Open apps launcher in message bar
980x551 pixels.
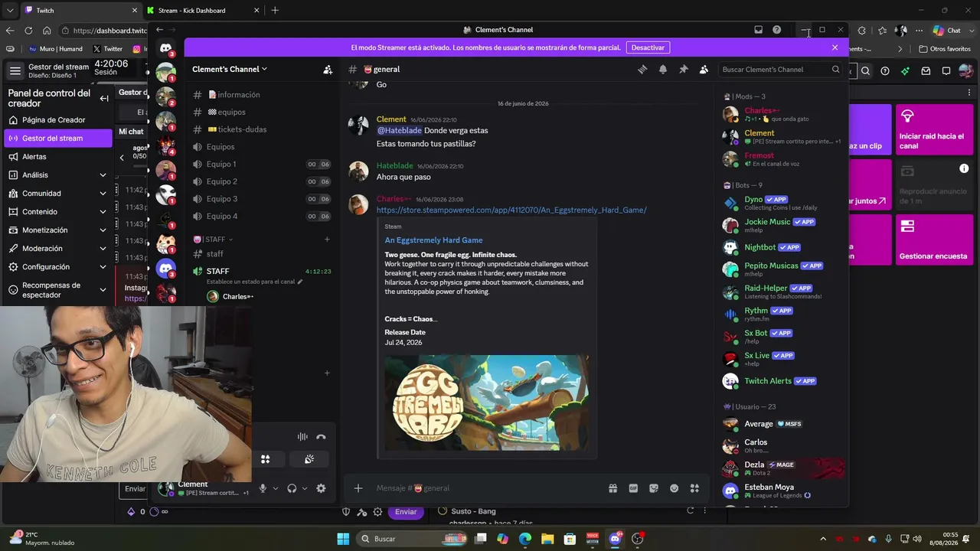tap(694, 488)
